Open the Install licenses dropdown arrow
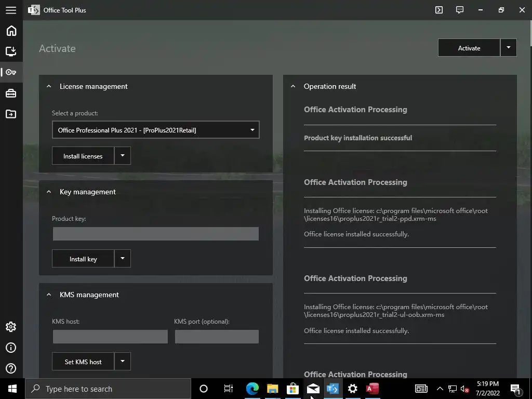The image size is (532, 399). pyautogui.click(x=123, y=156)
